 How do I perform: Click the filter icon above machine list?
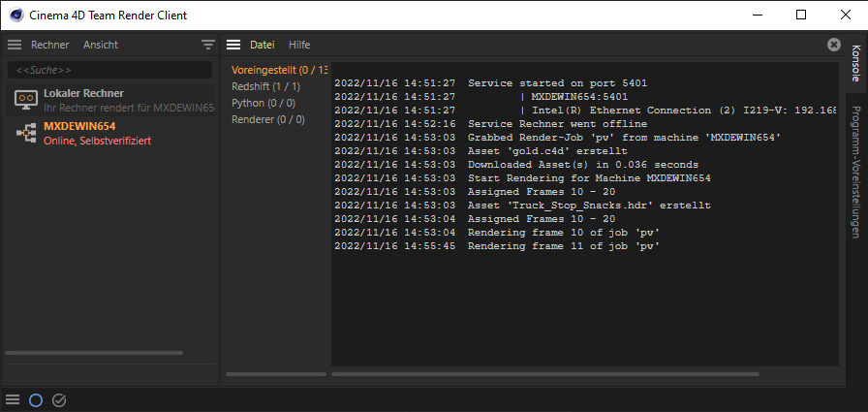tap(208, 45)
